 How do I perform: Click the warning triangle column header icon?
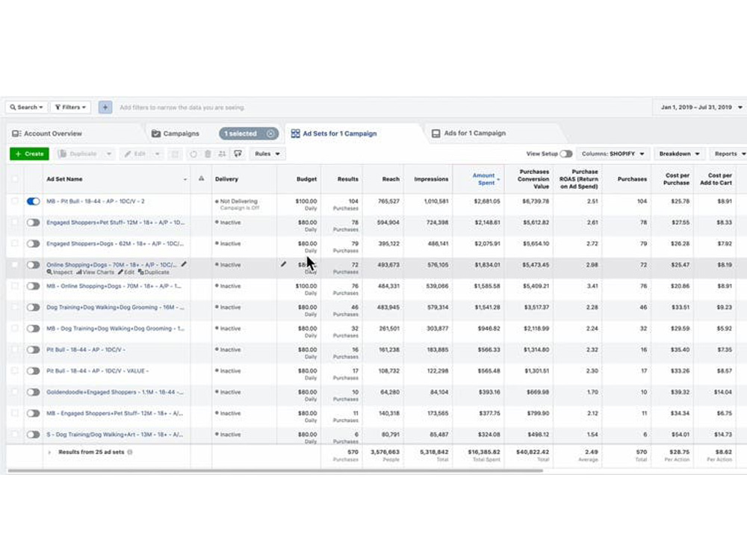click(201, 178)
